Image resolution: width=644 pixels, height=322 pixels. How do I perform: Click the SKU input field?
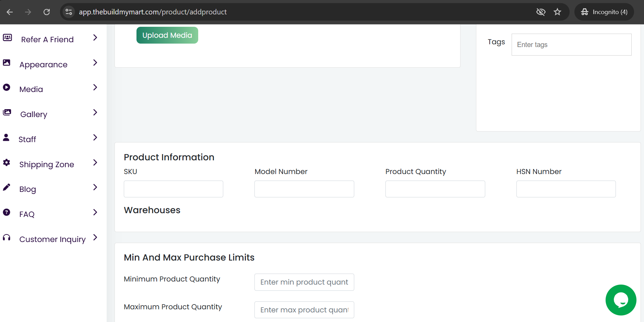tap(174, 189)
